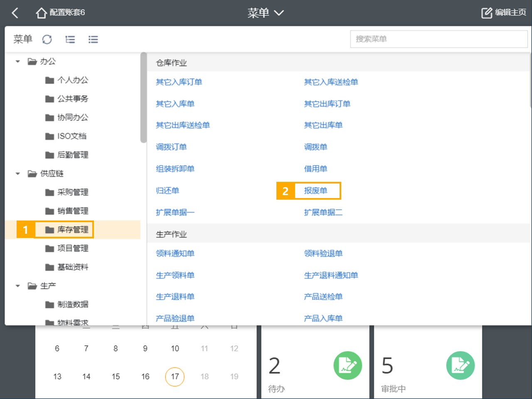The width and height of the screenshot is (532, 399).
Task: Open the 产品送检单 link
Action: (x=323, y=297)
